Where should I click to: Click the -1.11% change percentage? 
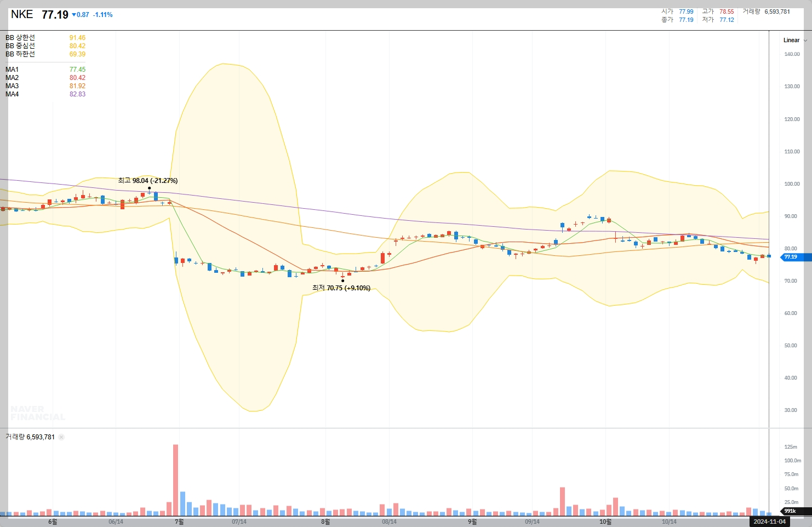coord(103,15)
